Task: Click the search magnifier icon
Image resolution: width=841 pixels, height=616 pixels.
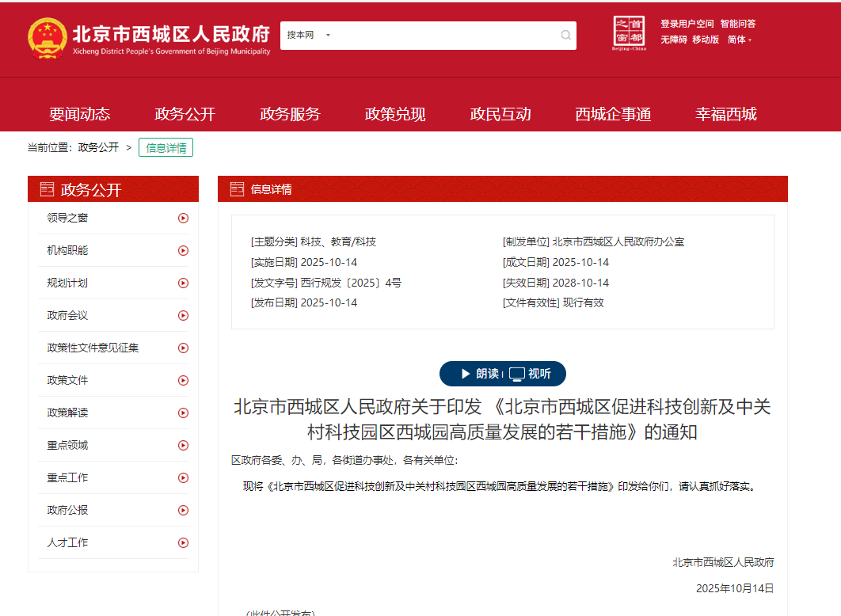Action: [x=565, y=35]
